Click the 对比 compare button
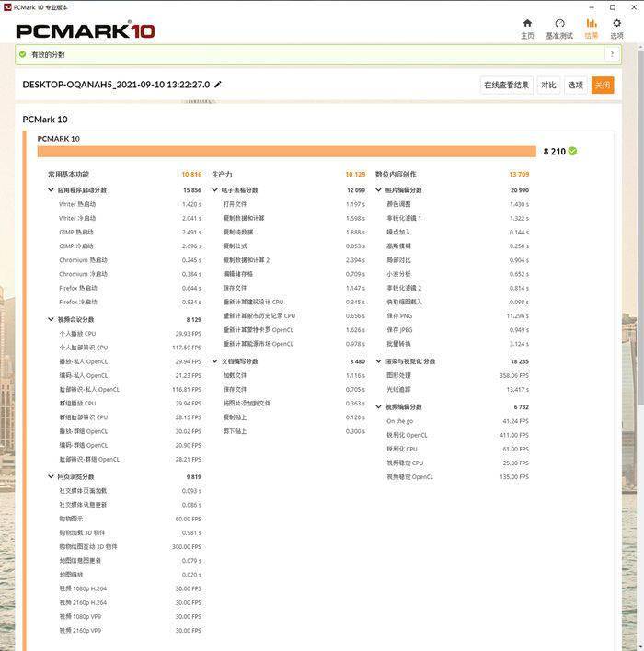This screenshot has height=651, width=644. (548, 86)
